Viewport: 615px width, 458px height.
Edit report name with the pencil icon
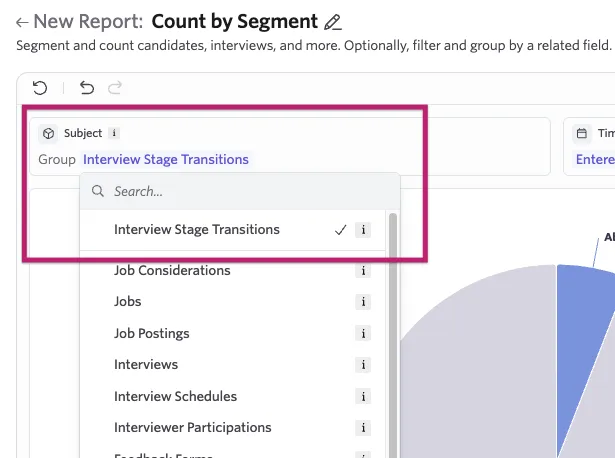click(x=333, y=22)
